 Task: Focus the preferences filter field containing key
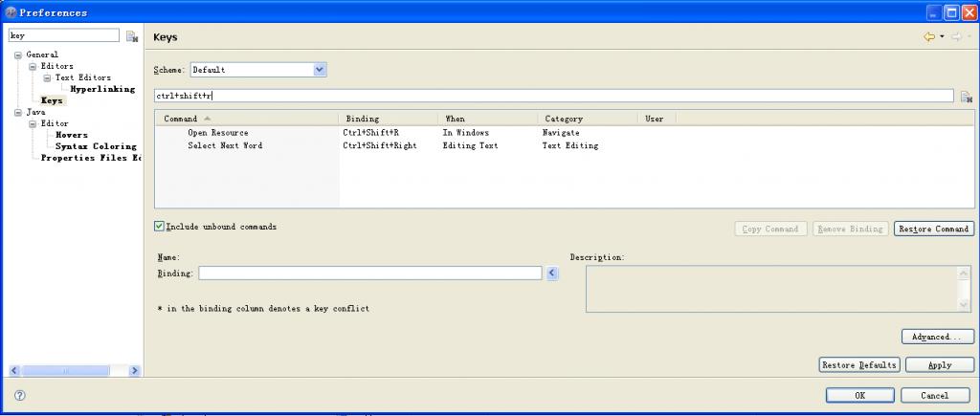[x=64, y=35]
